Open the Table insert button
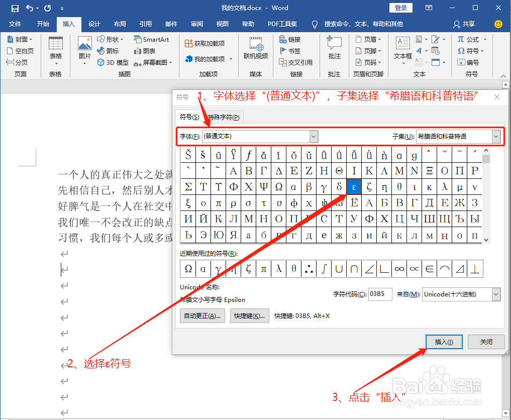This screenshot has height=420, width=511. click(x=55, y=51)
